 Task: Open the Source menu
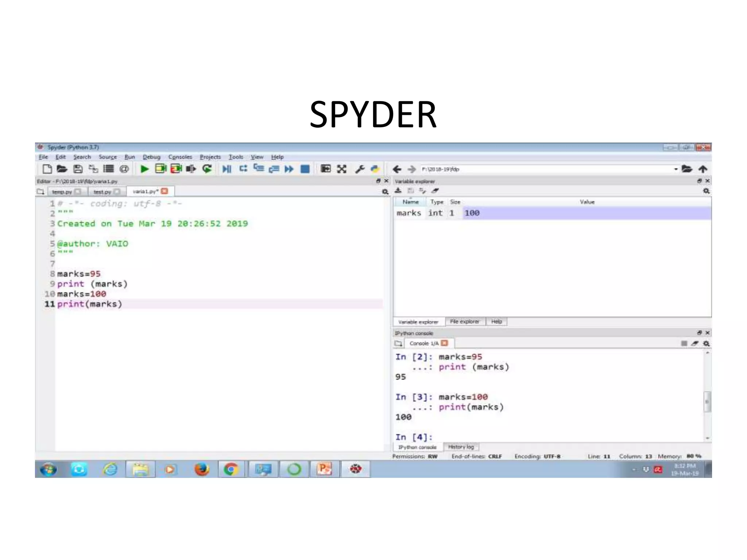click(x=108, y=157)
